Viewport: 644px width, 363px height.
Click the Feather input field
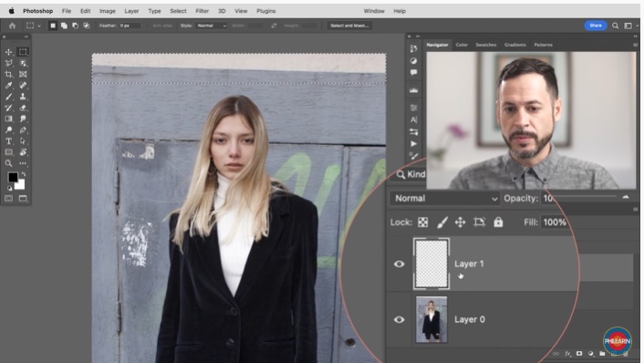pyautogui.click(x=130, y=26)
